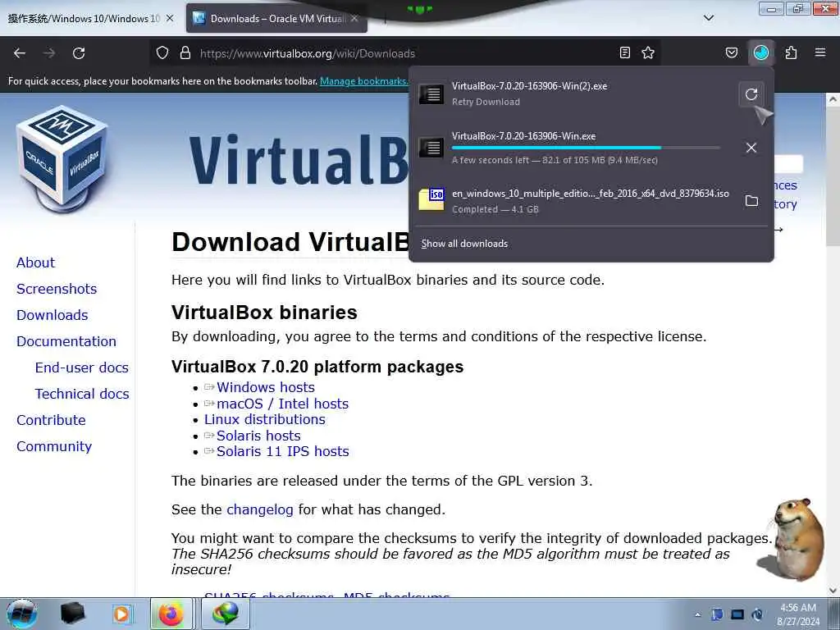Open Linux distributions link
Viewport: 840px width, 630px height.
265,419
